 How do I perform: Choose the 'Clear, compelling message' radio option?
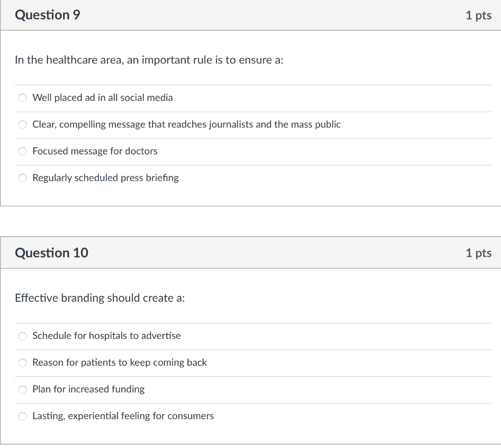[x=22, y=125]
